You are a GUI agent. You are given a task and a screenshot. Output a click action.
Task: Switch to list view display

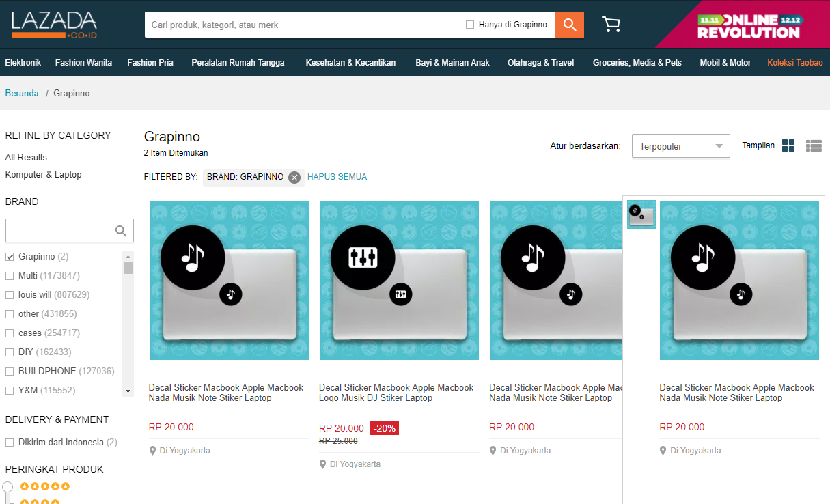pos(814,145)
